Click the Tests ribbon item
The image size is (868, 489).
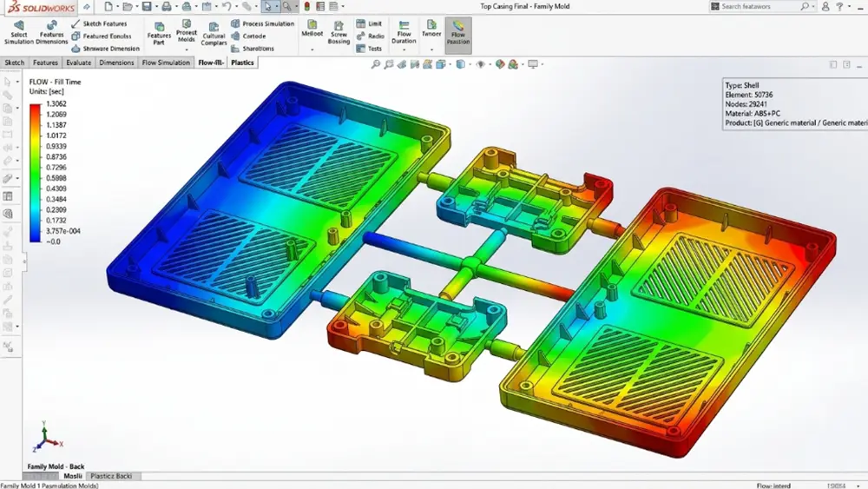[x=369, y=48]
